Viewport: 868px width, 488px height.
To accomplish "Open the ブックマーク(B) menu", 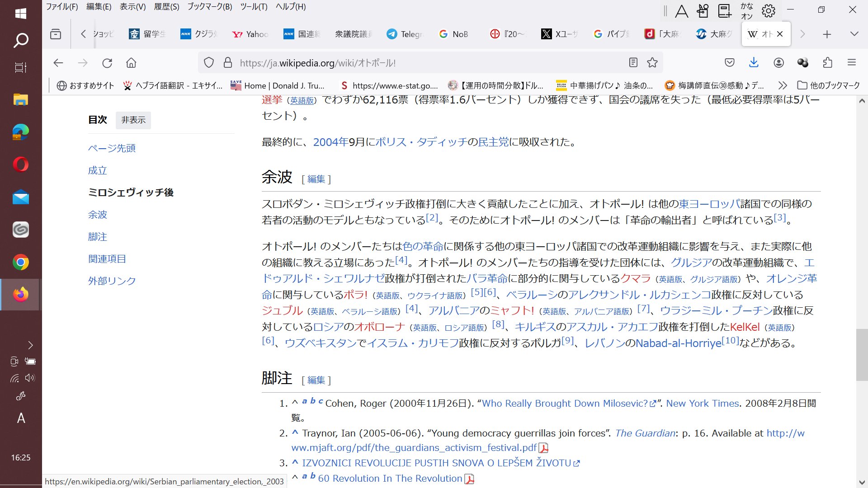I will (209, 7).
